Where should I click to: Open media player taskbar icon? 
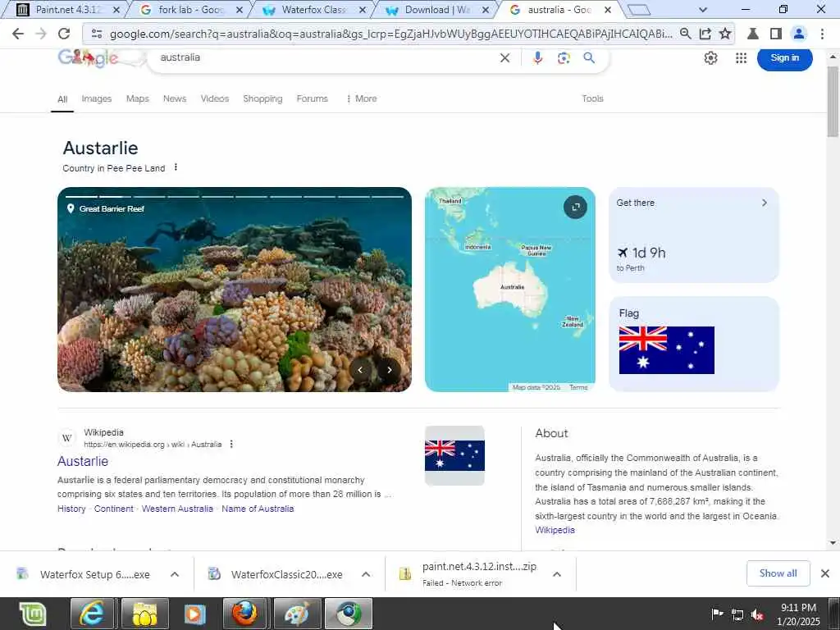194,614
